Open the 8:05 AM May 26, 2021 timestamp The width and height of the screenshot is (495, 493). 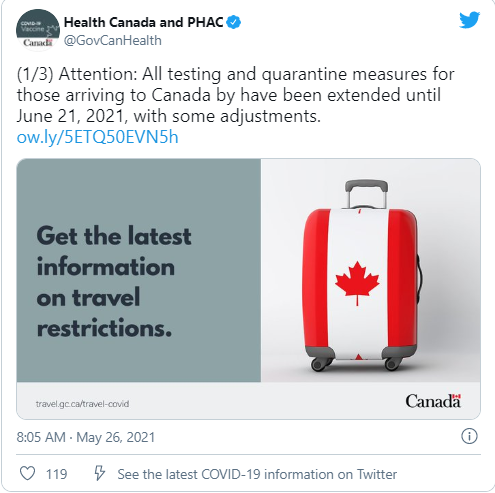[86, 437]
